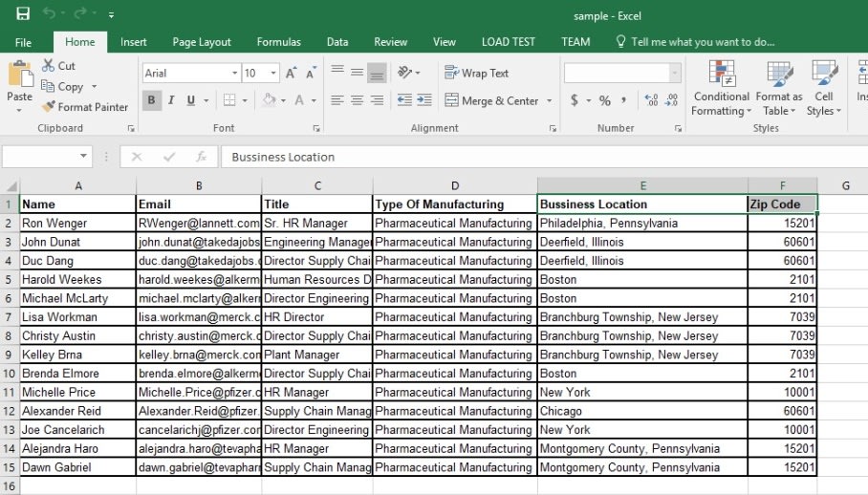Image resolution: width=868 pixels, height=495 pixels.
Task: Click the Increase Indent icon
Action: coord(423,100)
